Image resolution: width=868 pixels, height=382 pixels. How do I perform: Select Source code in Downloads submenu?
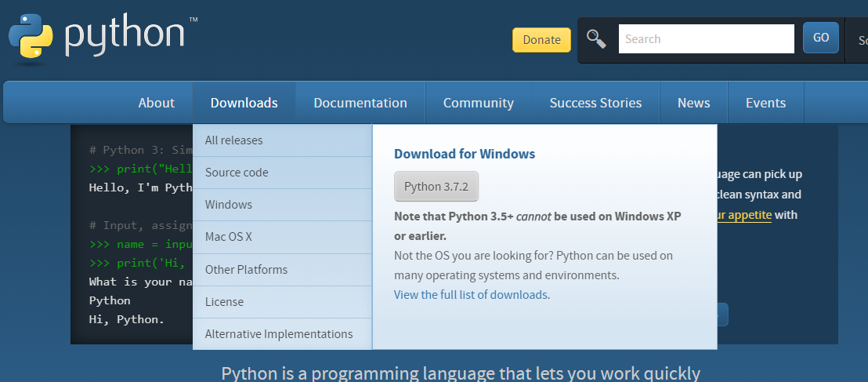pyautogui.click(x=237, y=173)
